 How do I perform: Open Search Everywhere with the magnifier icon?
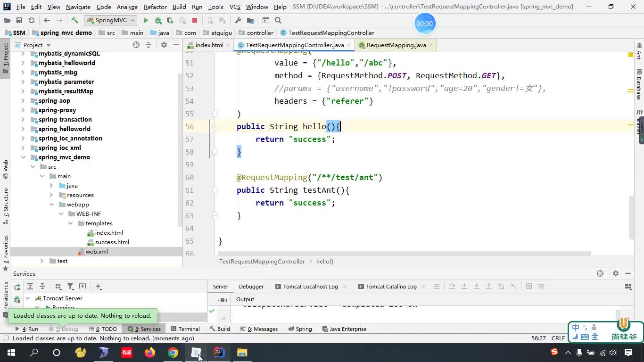point(278,20)
